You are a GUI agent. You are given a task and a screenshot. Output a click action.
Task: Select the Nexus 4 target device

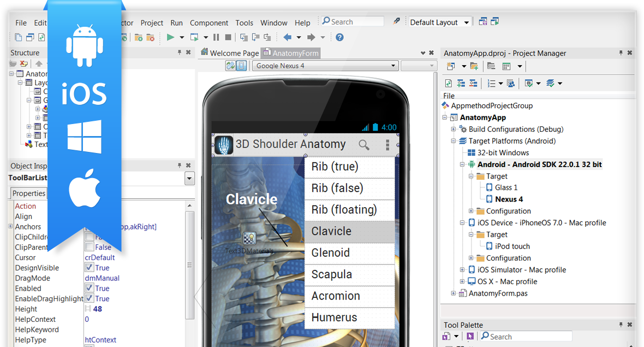[509, 199]
